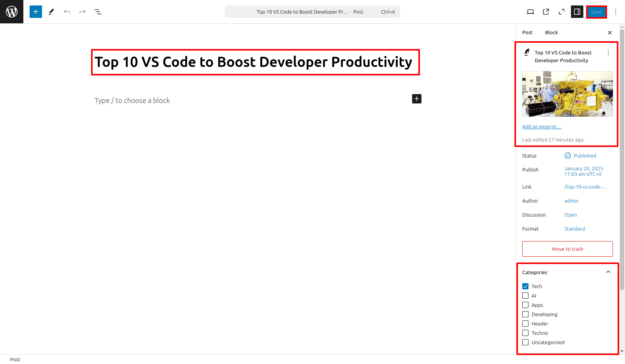The height and width of the screenshot is (364, 625).
Task: Open command palette from the title bar
Action: click(x=312, y=12)
